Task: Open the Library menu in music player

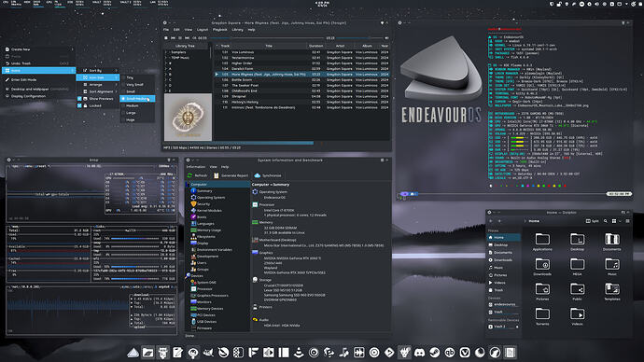Action: pos(237,30)
